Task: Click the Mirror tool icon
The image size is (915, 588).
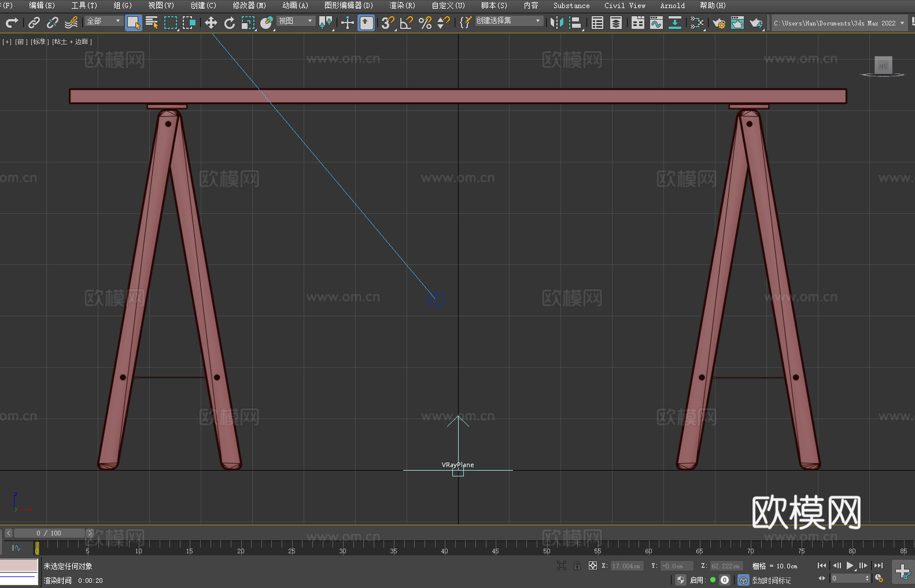Action: pos(557,23)
